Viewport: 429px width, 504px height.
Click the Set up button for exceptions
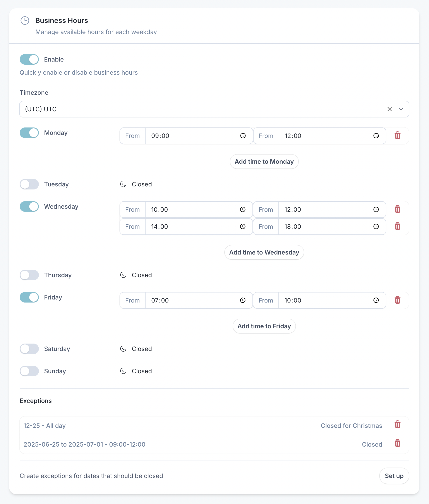tap(394, 476)
